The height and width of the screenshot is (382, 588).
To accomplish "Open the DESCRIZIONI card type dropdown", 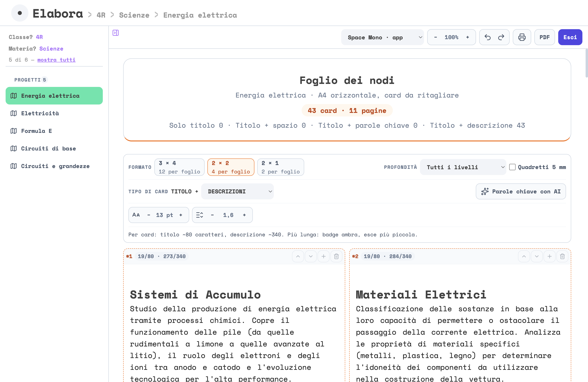I will (237, 191).
